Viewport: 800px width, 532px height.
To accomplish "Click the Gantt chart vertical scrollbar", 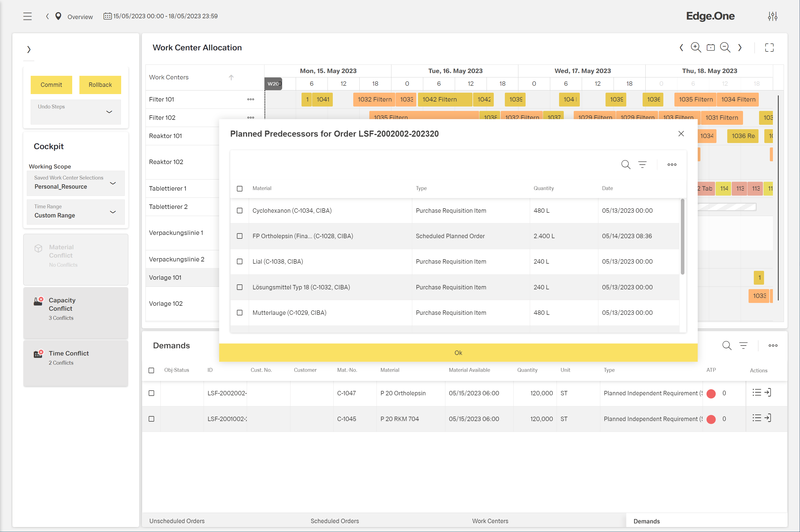I will [778, 198].
